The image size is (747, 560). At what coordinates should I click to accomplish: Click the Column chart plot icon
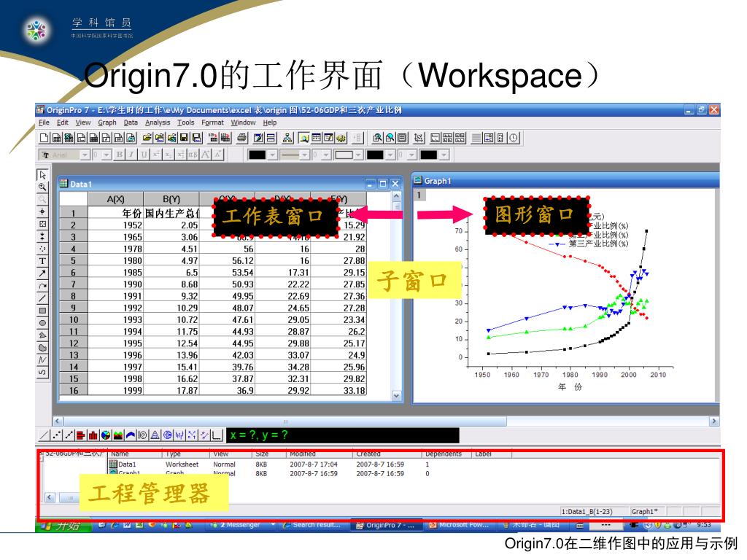(x=93, y=435)
